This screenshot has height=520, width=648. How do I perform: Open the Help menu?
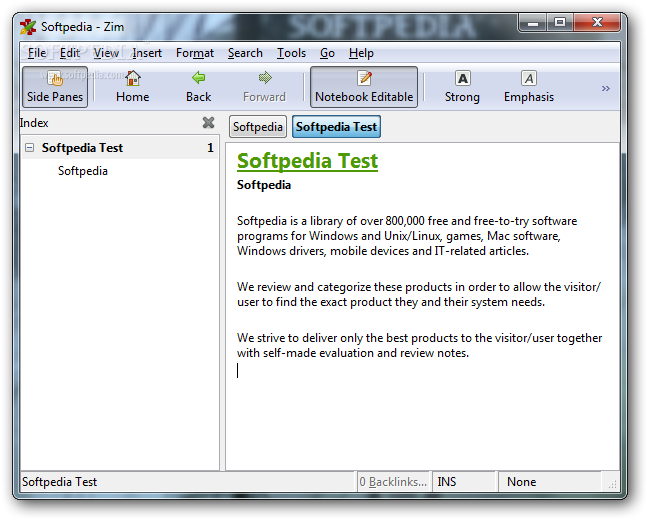pos(361,53)
